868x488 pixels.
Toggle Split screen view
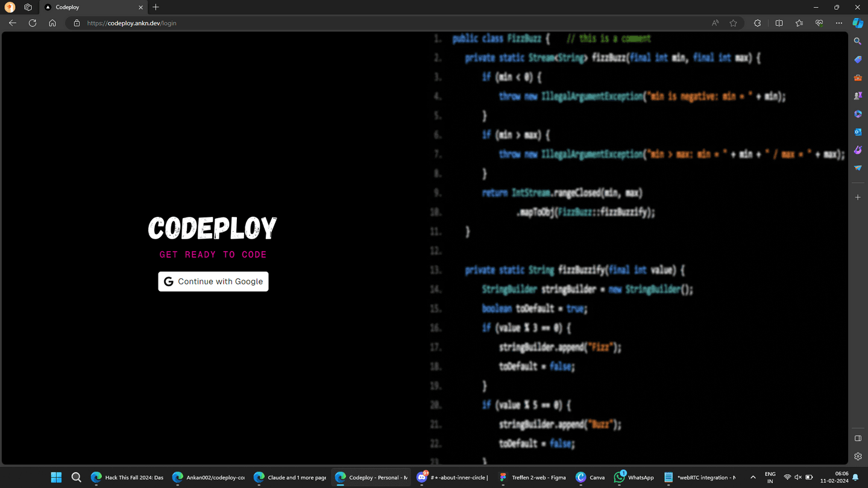pyautogui.click(x=779, y=23)
